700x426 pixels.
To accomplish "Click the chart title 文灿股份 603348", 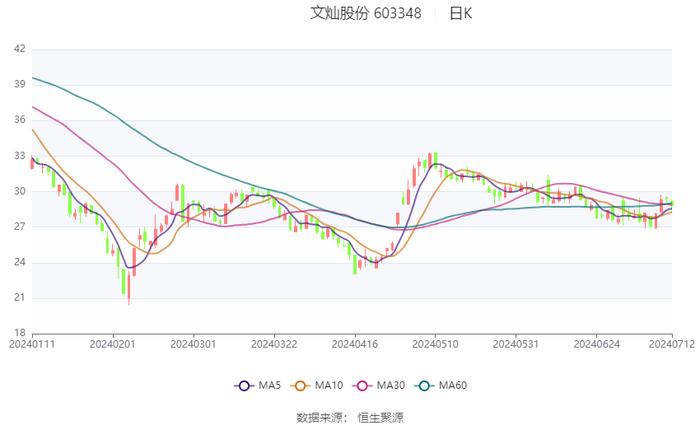I will 366,13.
